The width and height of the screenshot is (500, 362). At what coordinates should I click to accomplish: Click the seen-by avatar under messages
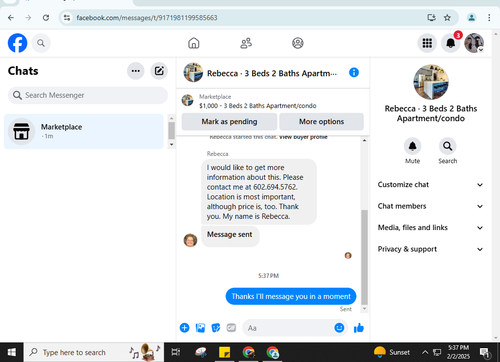click(x=348, y=256)
